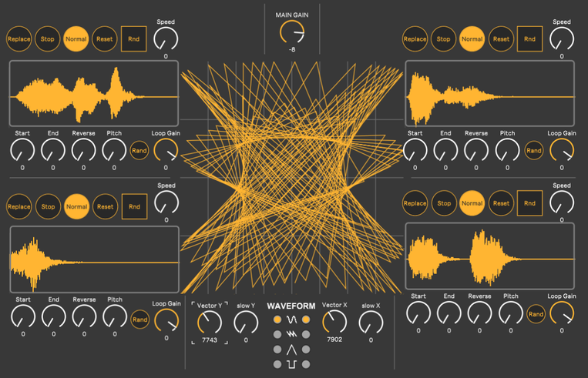Click the Speed knob in top-right sampler
This screenshot has width=588, height=378.
pos(562,39)
